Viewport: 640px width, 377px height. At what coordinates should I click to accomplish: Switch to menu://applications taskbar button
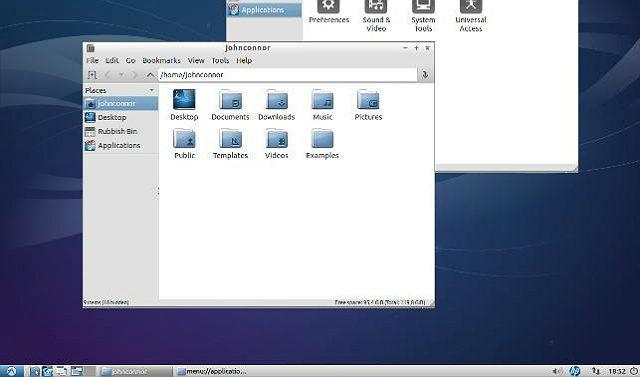pos(212,371)
